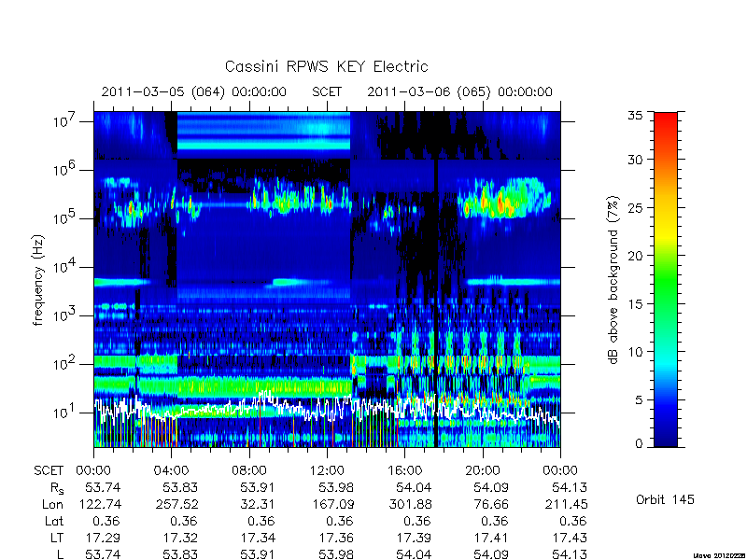The height and width of the screenshot is (560, 747).
Task: Click the 10^5 frequency tick label
Action: tap(65, 218)
